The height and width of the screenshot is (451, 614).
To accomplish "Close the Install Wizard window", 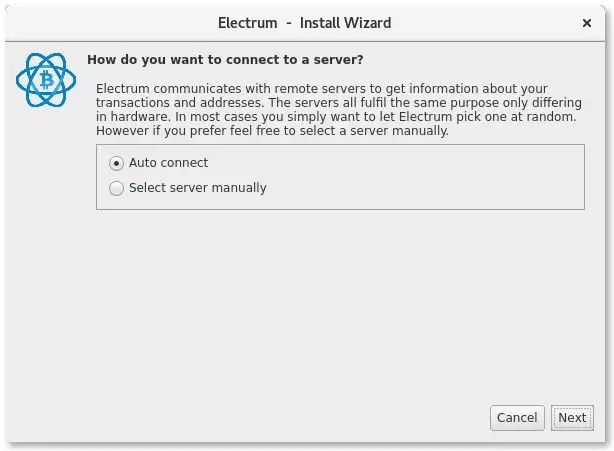I will click(586, 22).
